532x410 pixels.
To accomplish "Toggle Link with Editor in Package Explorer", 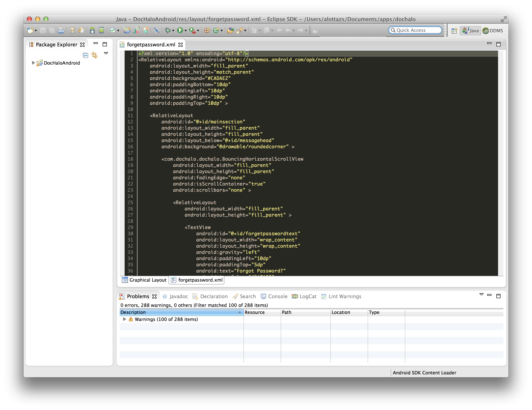I will [x=95, y=55].
